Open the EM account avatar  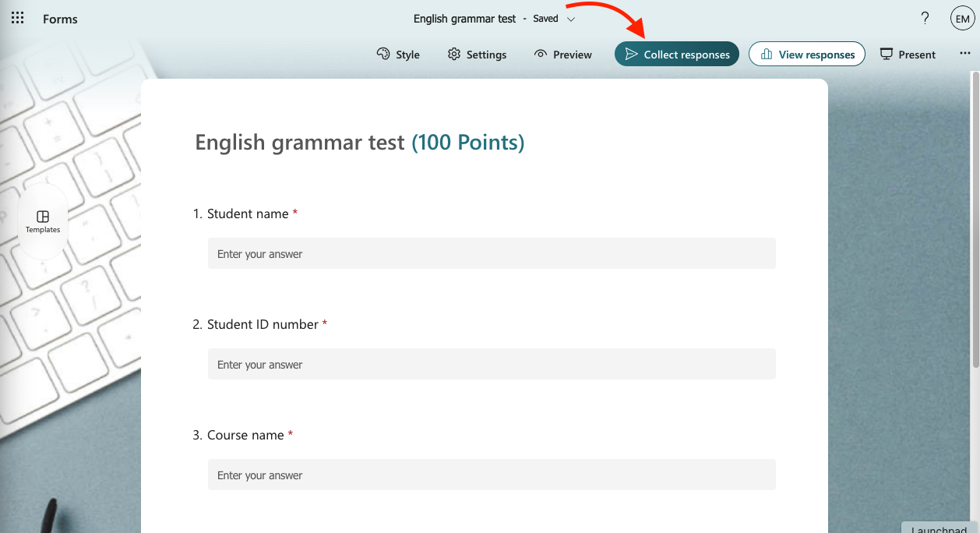pos(962,19)
